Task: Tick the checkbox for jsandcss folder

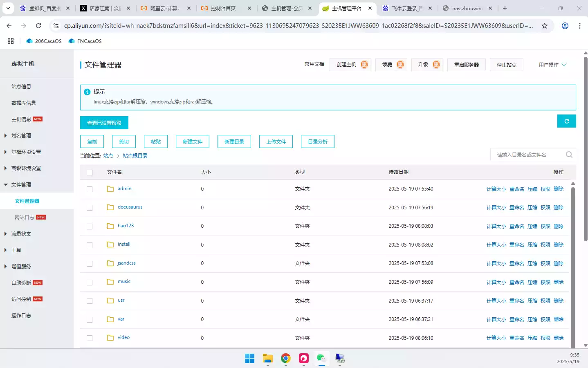Action: click(x=90, y=264)
